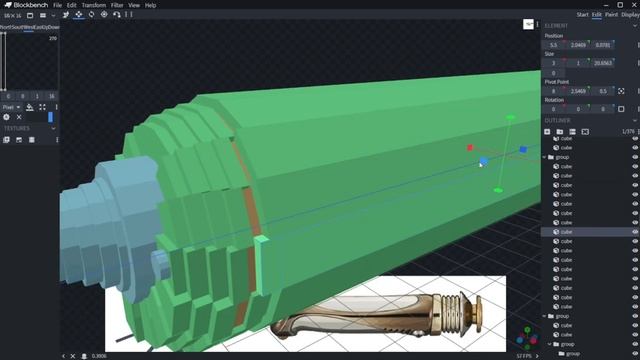Click the Pivot Point X field showing 8
Image resolution: width=640 pixels, height=360 pixels.
click(x=553, y=91)
